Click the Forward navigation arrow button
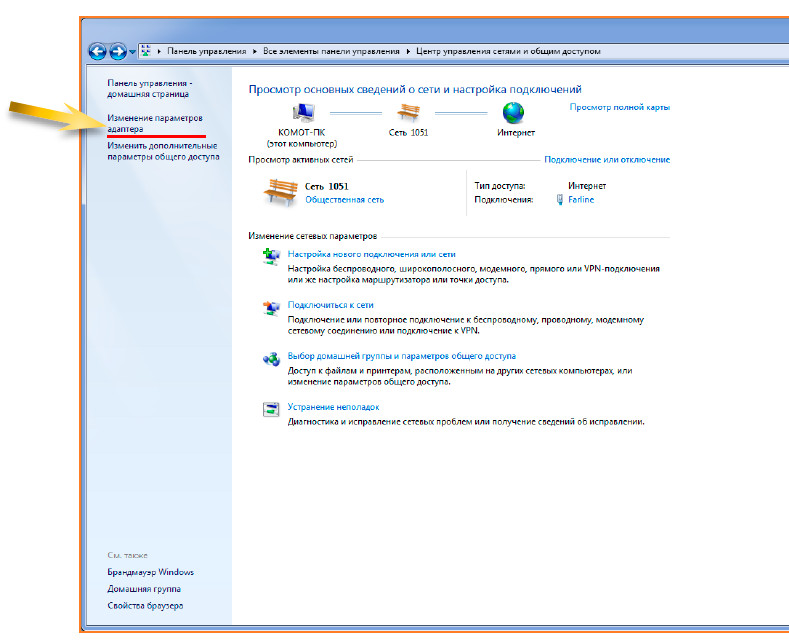Image resolution: width=789 pixels, height=642 pixels. 117,51
